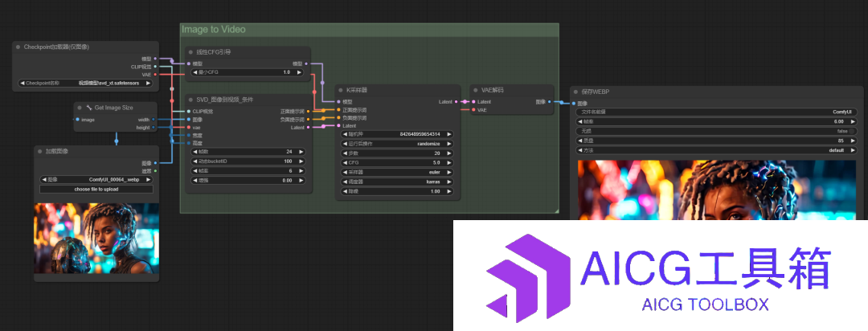Click the 图像 output socket on VAE解码
The image size is (868, 331).
point(549,102)
